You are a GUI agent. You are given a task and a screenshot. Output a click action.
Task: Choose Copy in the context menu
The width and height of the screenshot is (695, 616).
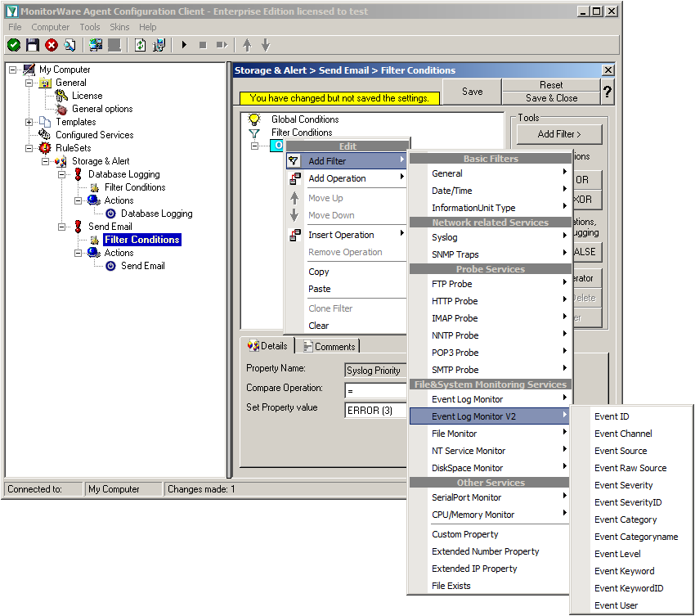point(347,272)
